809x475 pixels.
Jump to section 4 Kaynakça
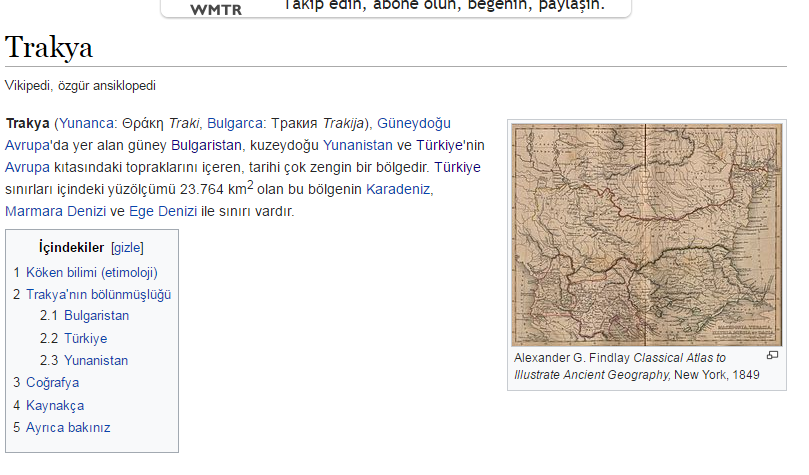[49, 406]
